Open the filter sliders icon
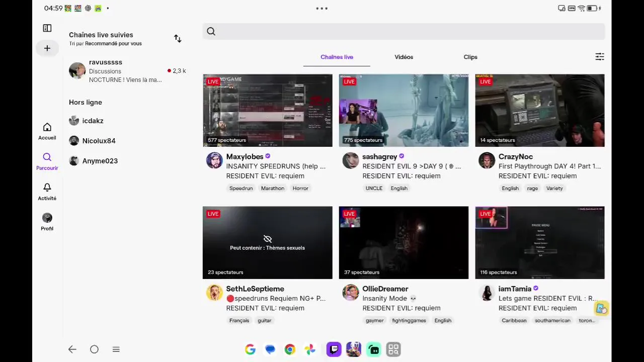This screenshot has height=362, width=644. coord(600,57)
